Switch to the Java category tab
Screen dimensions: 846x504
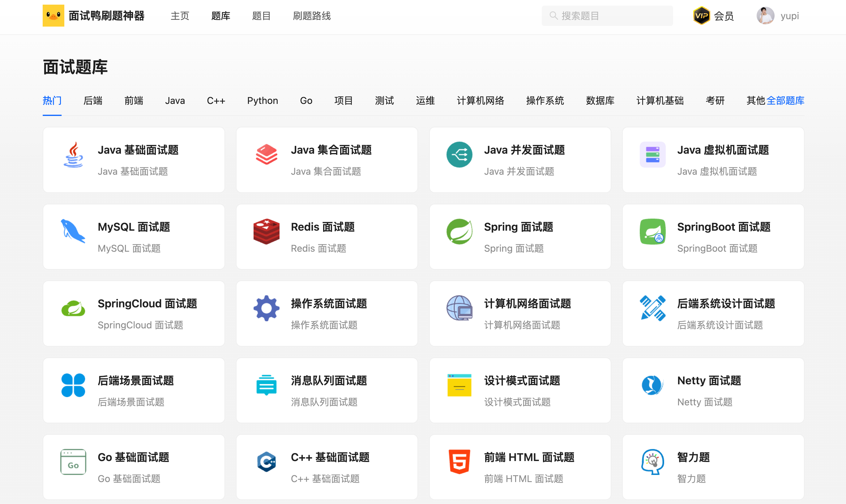[x=175, y=100]
